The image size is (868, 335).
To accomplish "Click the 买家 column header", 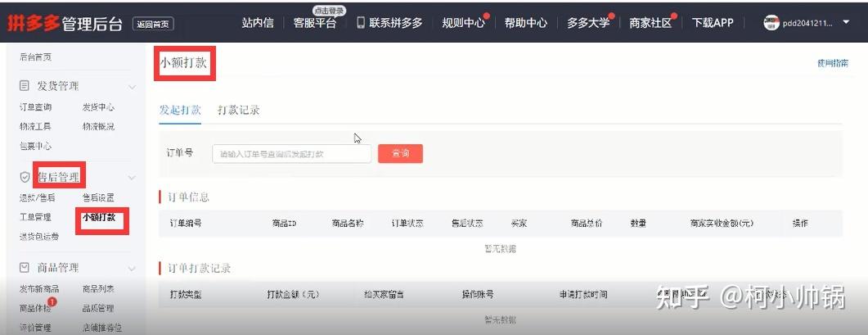I will [x=519, y=224].
